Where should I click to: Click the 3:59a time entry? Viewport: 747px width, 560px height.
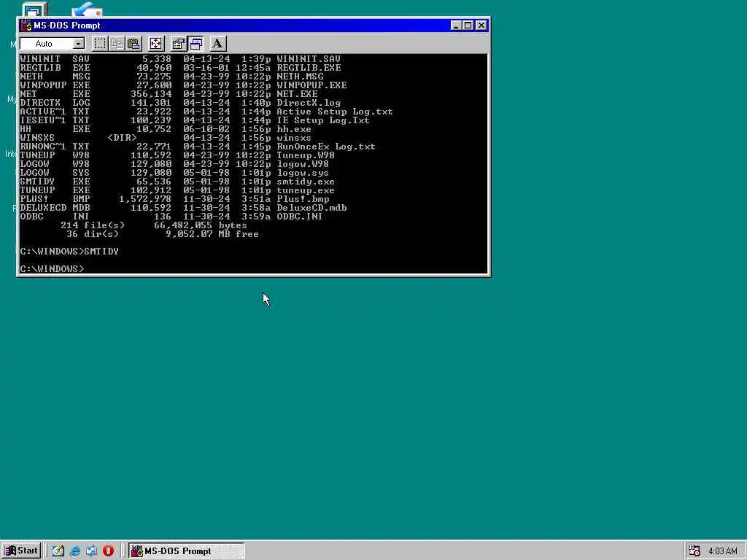[x=256, y=216]
